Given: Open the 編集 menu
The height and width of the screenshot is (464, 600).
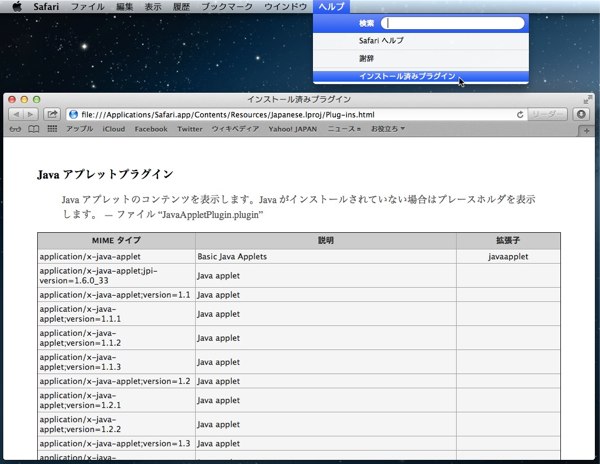Looking at the screenshot, I should pos(125,7).
